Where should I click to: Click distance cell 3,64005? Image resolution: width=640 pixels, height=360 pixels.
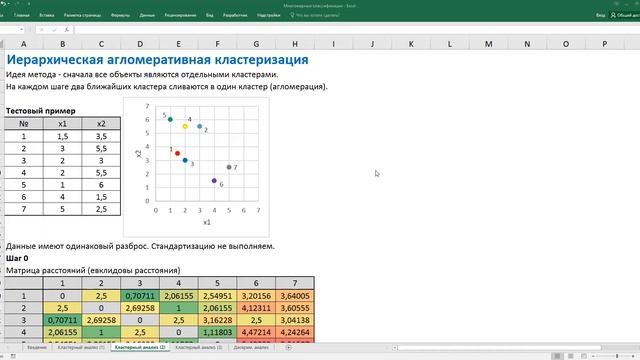295,296
